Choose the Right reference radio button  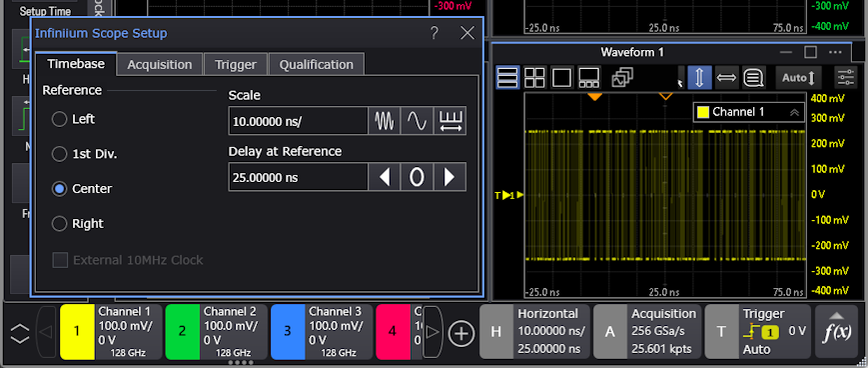click(59, 224)
